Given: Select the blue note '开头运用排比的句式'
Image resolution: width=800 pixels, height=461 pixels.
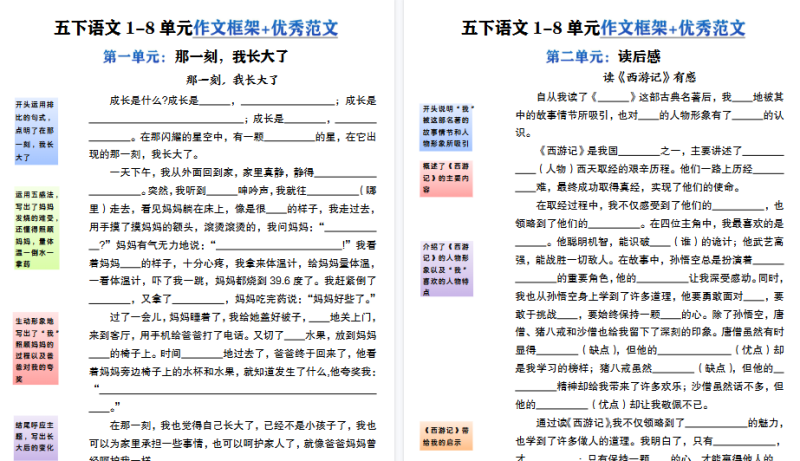Looking at the screenshot, I should point(36,131).
